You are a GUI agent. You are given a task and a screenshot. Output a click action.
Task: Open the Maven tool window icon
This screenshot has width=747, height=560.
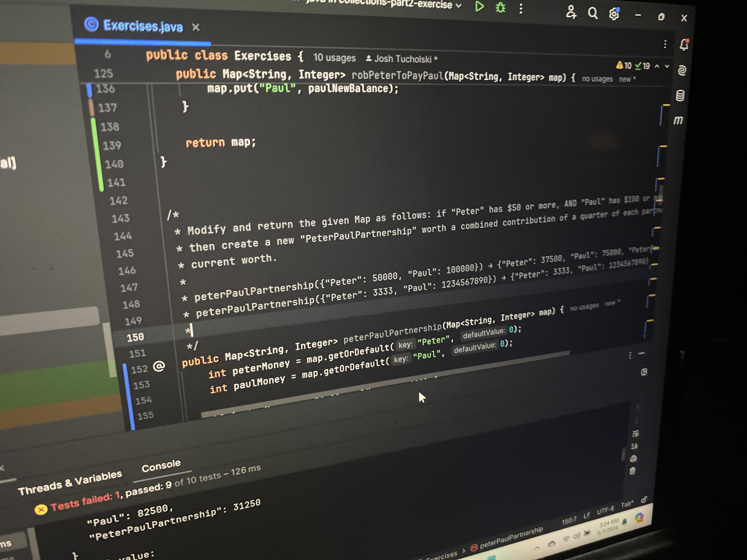click(x=678, y=120)
